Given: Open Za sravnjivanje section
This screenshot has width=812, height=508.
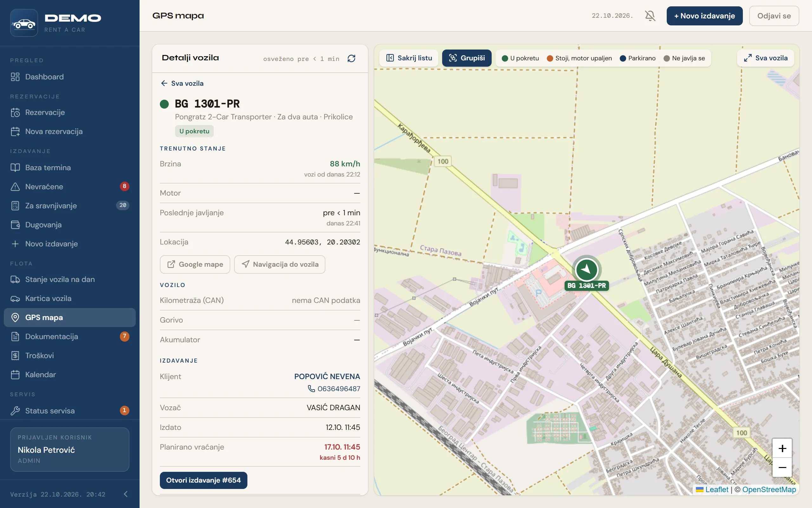Looking at the screenshot, I should (70, 206).
